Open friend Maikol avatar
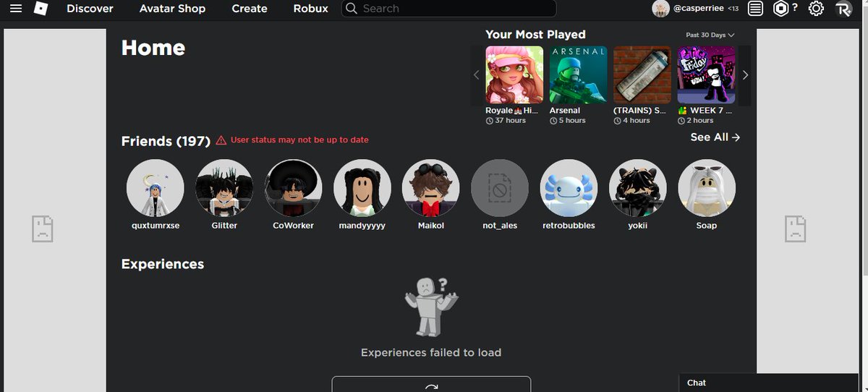868x392 pixels. point(430,188)
